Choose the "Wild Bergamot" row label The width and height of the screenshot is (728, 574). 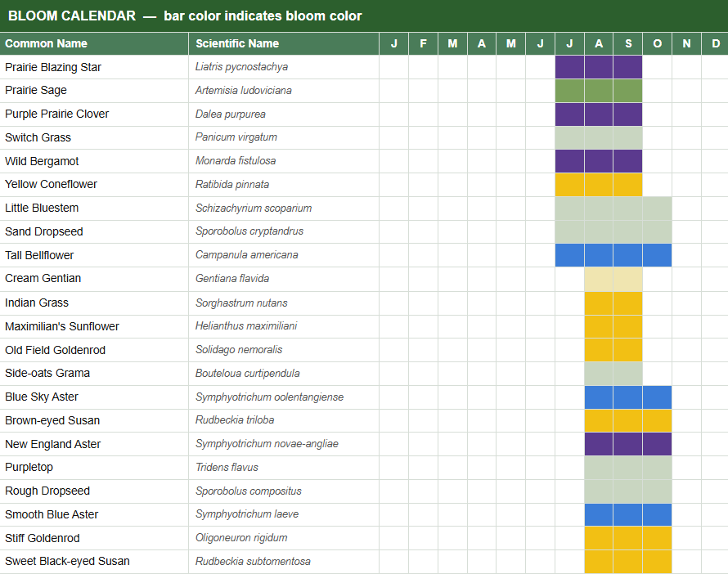[42, 161]
